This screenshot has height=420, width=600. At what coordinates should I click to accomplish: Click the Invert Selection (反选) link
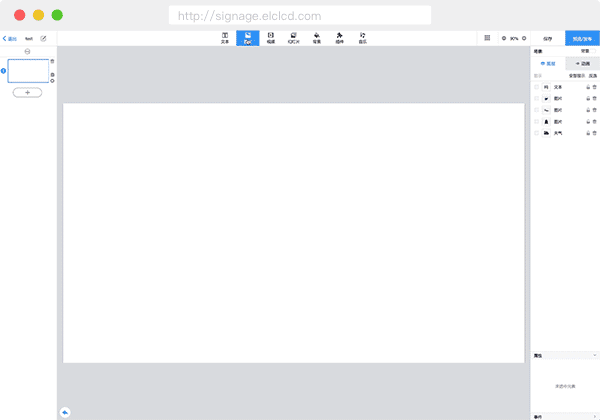pyautogui.click(x=593, y=76)
